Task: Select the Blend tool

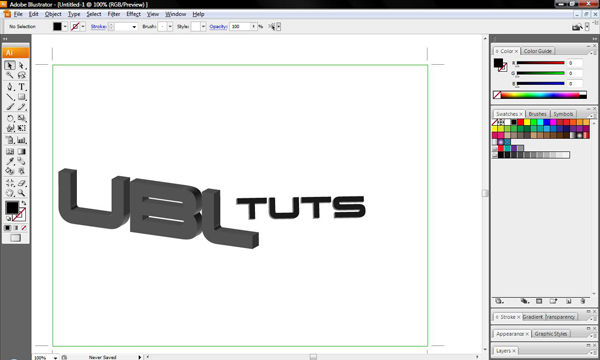Action: tap(21, 161)
